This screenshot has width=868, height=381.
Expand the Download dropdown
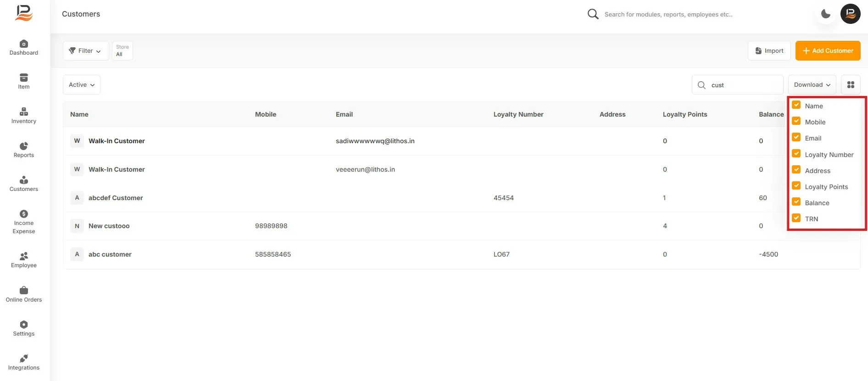pos(812,85)
